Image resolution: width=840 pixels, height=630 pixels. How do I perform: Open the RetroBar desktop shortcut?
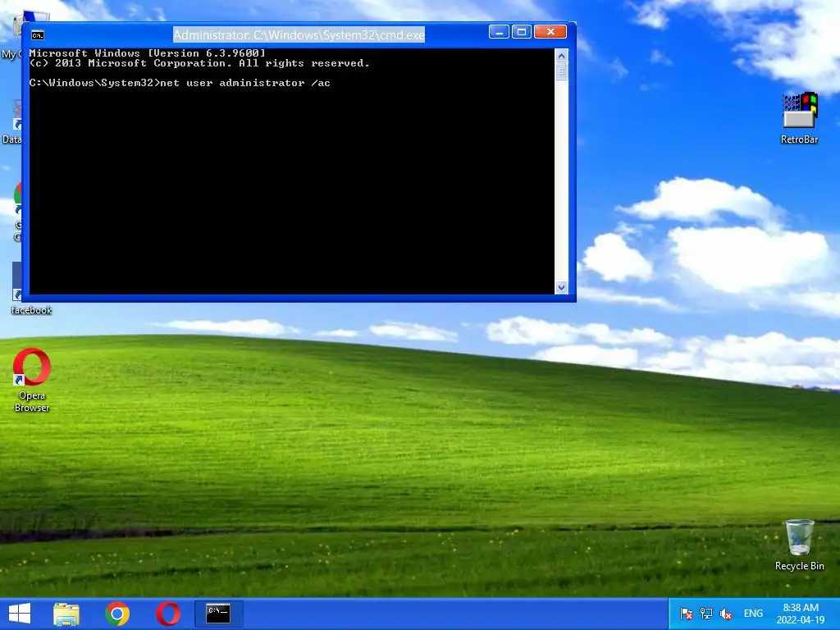(x=799, y=118)
